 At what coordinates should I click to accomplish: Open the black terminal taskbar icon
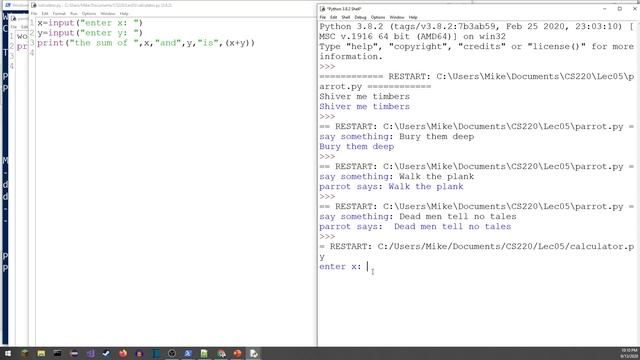coord(58,353)
